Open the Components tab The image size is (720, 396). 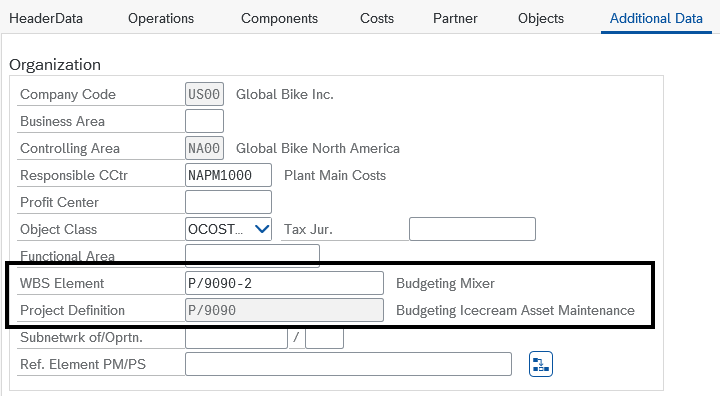click(x=279, y=18)
